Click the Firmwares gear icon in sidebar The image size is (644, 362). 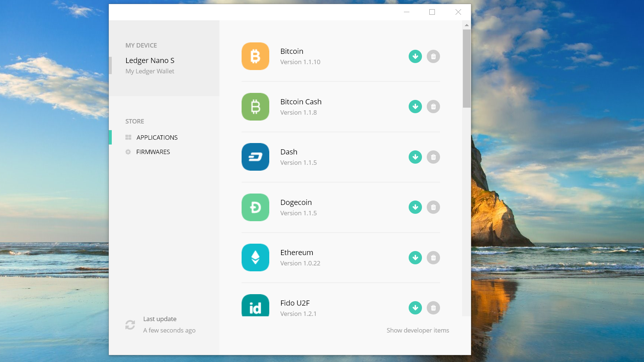click(128, 152)
